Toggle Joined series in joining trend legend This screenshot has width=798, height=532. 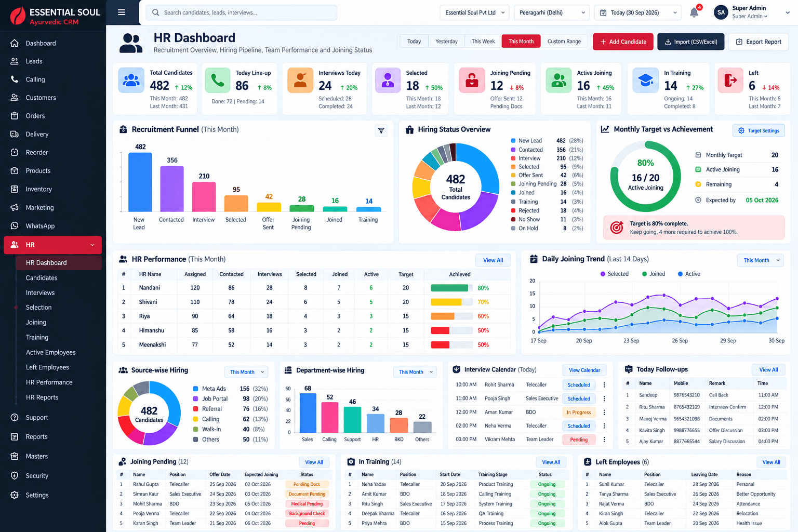pyautogui.click(x=654, y=274)
